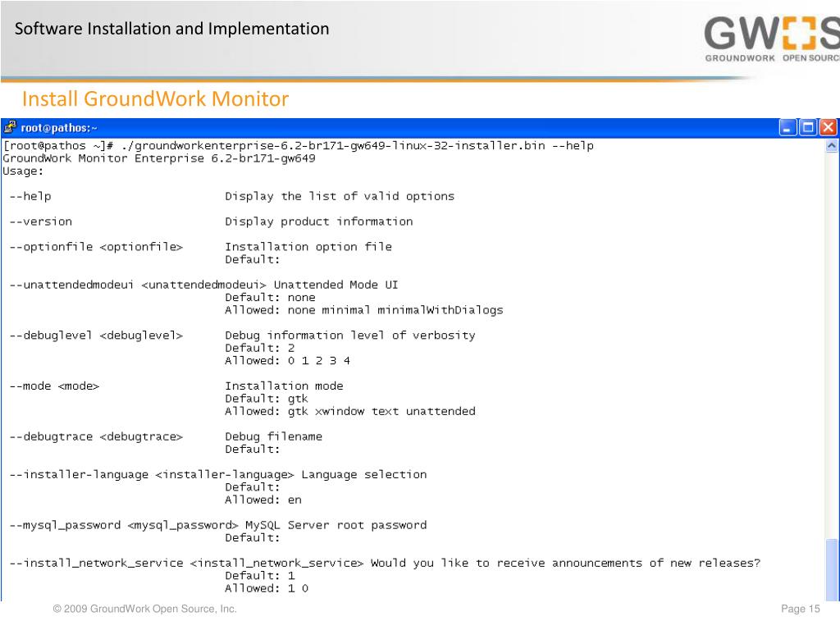The height and width of the screenshot is (630, 840).
Task: Click 'Default: gtk' line
Action: [267, 399]
